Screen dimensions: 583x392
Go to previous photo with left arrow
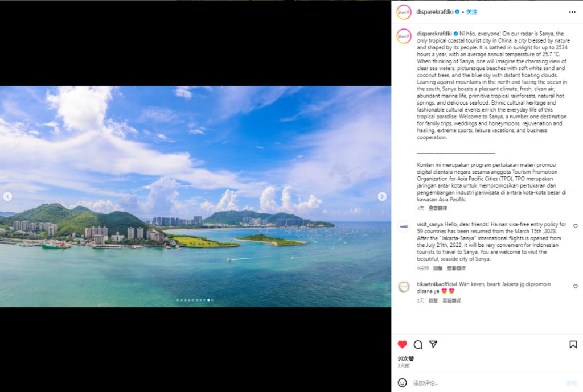tap(8, 196)
